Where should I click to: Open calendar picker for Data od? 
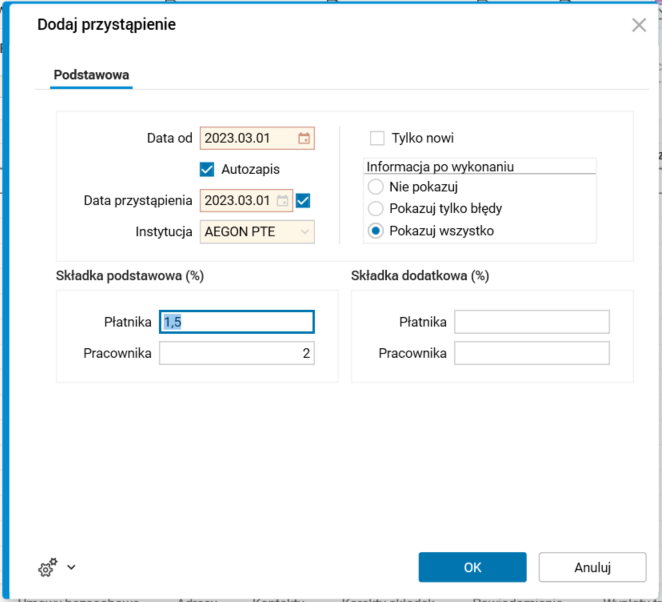coord(304,138)
